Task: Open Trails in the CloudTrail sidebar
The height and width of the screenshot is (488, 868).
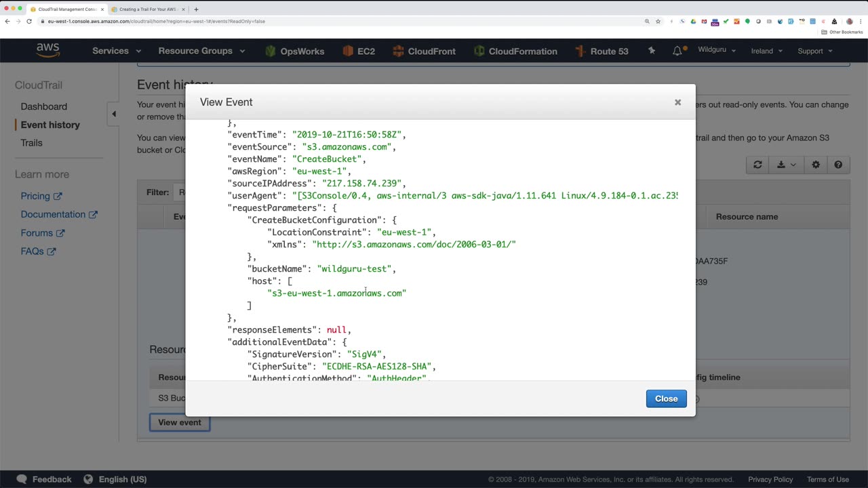Action: (x=31, y=143)
